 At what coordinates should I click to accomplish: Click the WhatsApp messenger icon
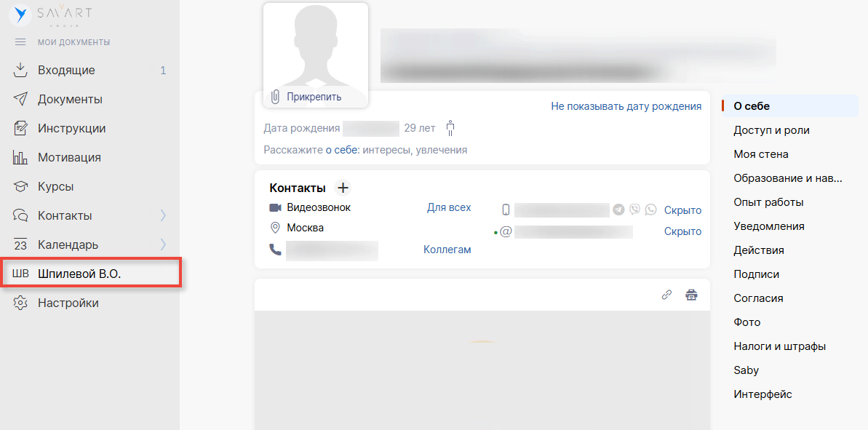point(650,210)
